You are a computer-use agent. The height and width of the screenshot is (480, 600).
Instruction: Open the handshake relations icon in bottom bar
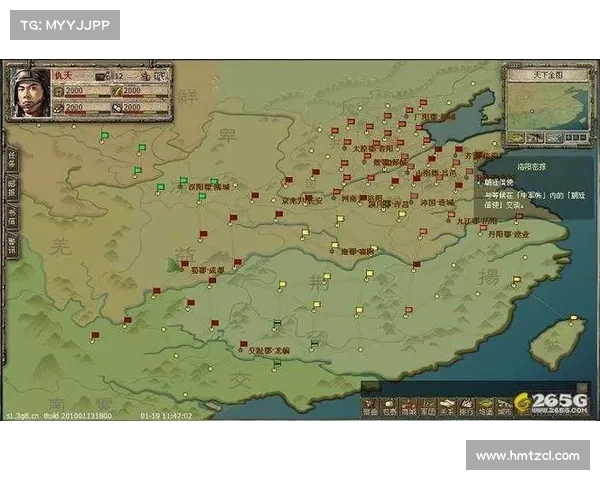click(x=447, y=407)
